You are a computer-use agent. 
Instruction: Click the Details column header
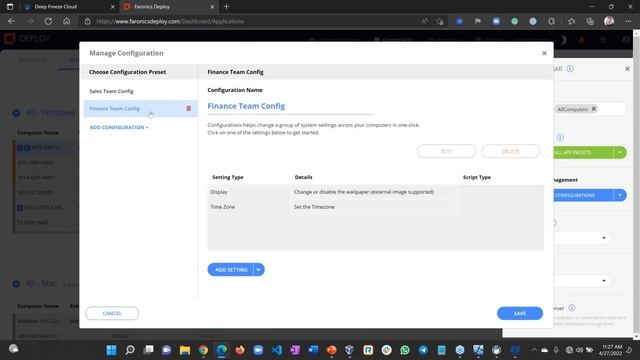[x=303, y=177]
